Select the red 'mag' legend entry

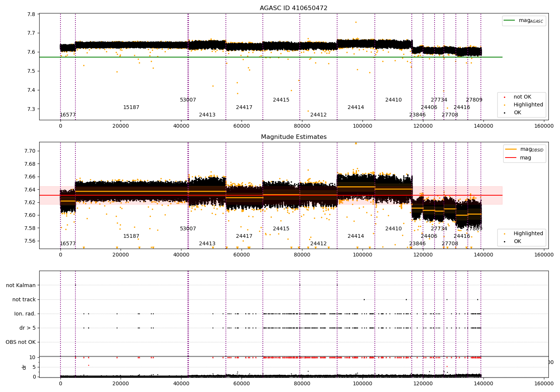519,158
